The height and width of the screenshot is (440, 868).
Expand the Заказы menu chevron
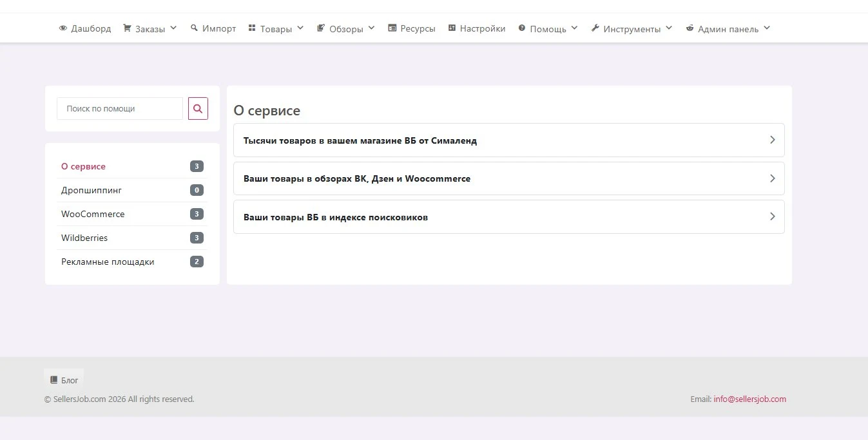(173, 28)
